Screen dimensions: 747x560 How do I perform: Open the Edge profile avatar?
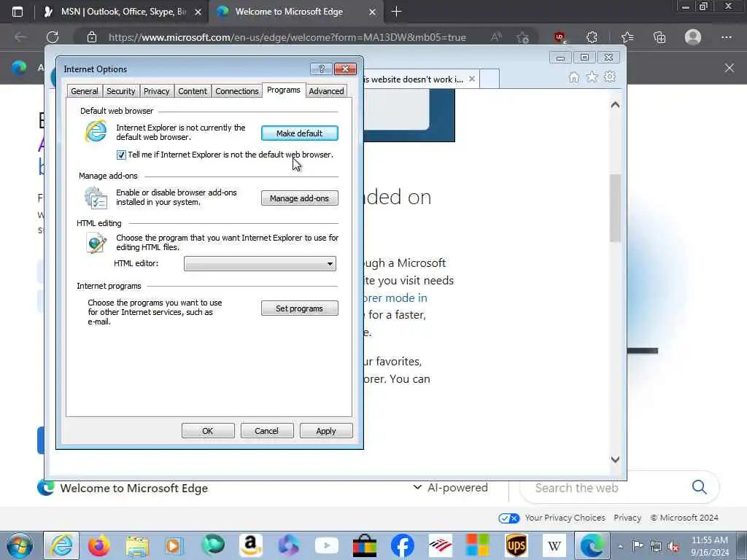click(x=693, y=37)
